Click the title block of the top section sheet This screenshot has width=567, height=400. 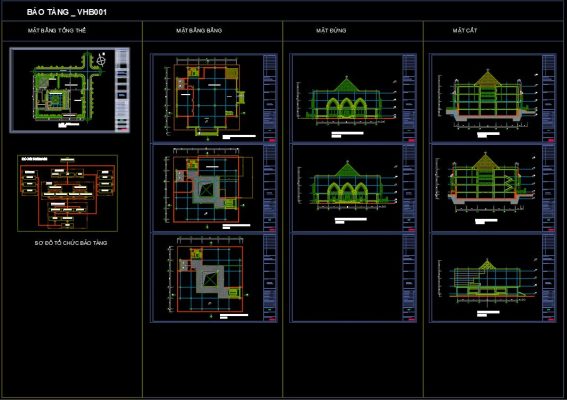(x=548, y=98)
